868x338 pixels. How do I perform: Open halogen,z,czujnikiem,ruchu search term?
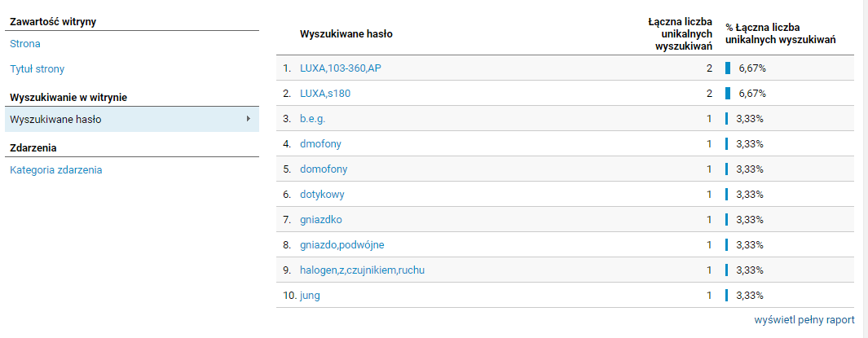point(363,270)
